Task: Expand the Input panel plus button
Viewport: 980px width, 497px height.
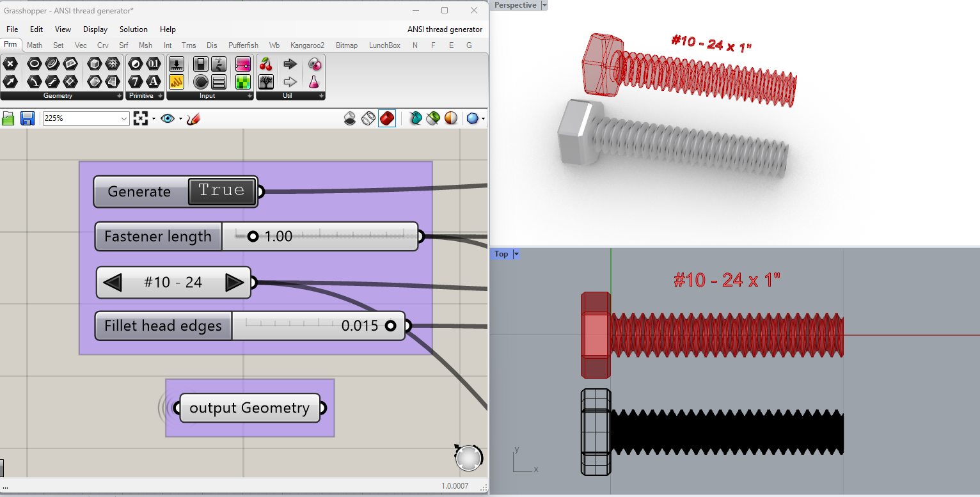Action: pos(250,96)
